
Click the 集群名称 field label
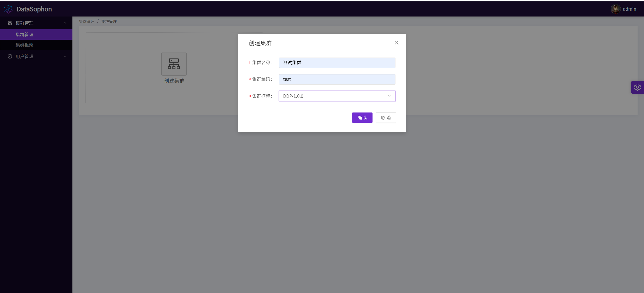click(x=262, y=63)
